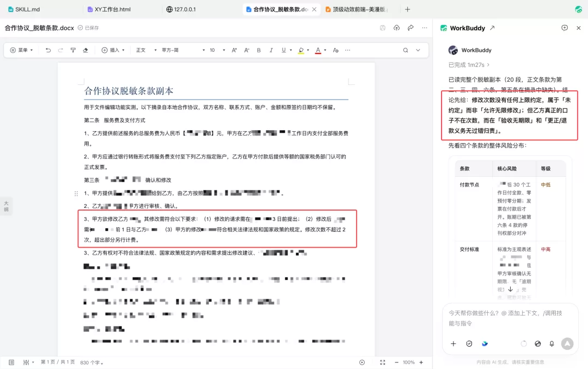Toggle fullscreen mode icon
Viewport: 588px width, 369px height.
383,362
